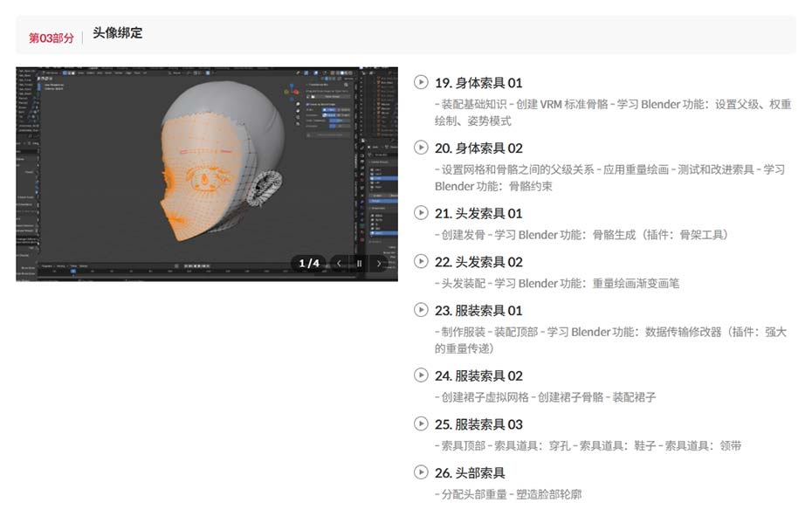Play lesson 19 身体索具 01 via its play icon

click(421, 82)
